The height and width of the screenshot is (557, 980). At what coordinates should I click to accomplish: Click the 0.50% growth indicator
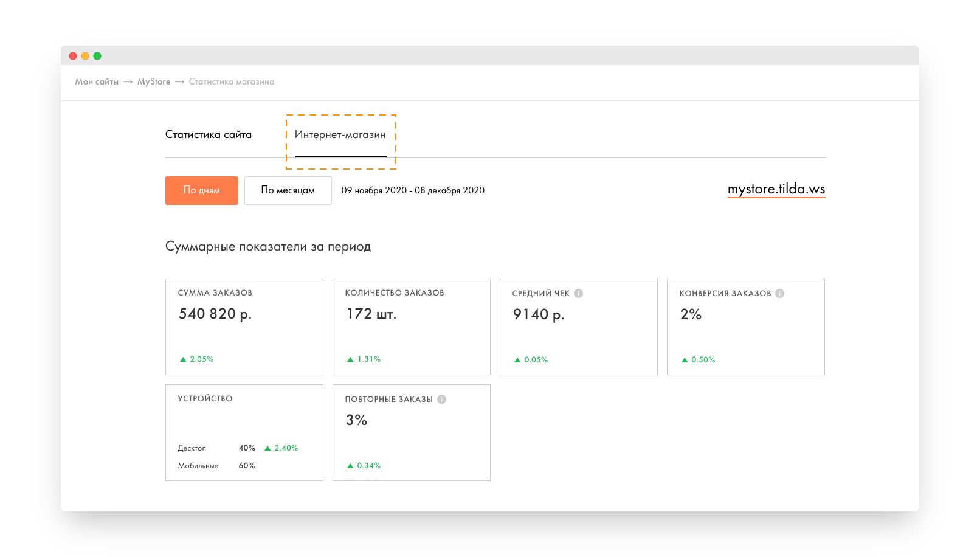[x=699, y=360]
